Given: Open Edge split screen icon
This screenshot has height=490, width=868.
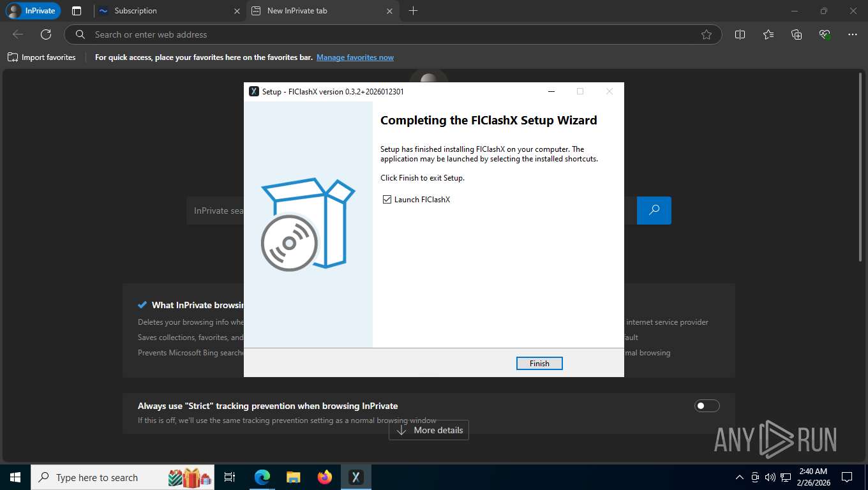Looking at the screenshot, I should pyautogui.click(x=740, y=34).
